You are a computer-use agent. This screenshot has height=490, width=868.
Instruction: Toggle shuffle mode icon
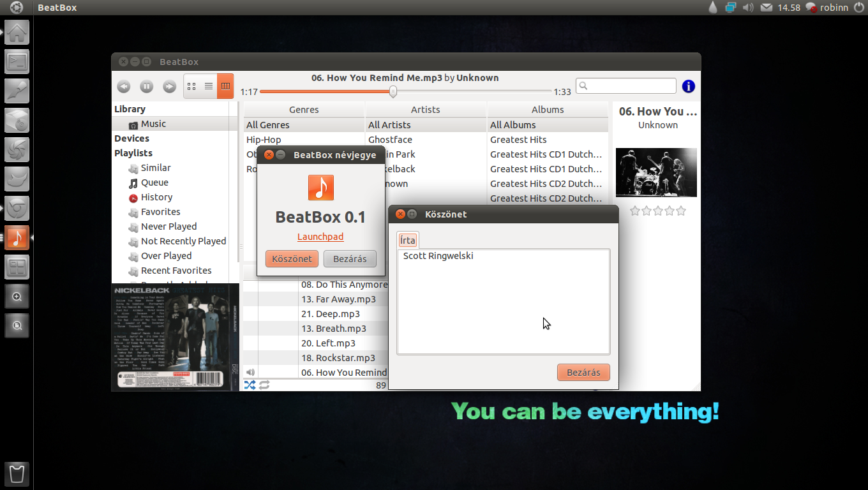point(250,385)
